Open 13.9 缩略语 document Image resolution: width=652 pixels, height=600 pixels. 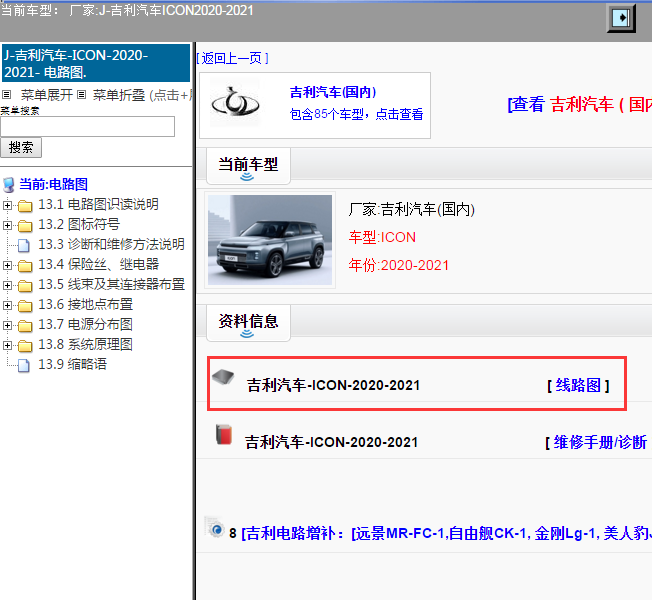click(72, 364)
